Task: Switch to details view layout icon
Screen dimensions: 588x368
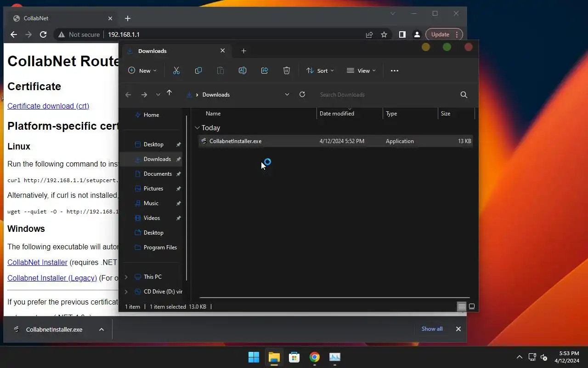Action: coord(462,306)
